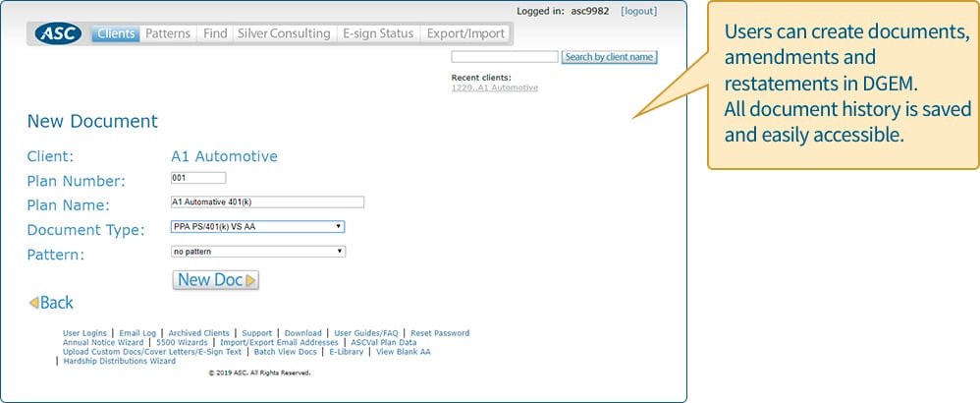Click the ASC logo

[x=59, y=34]
